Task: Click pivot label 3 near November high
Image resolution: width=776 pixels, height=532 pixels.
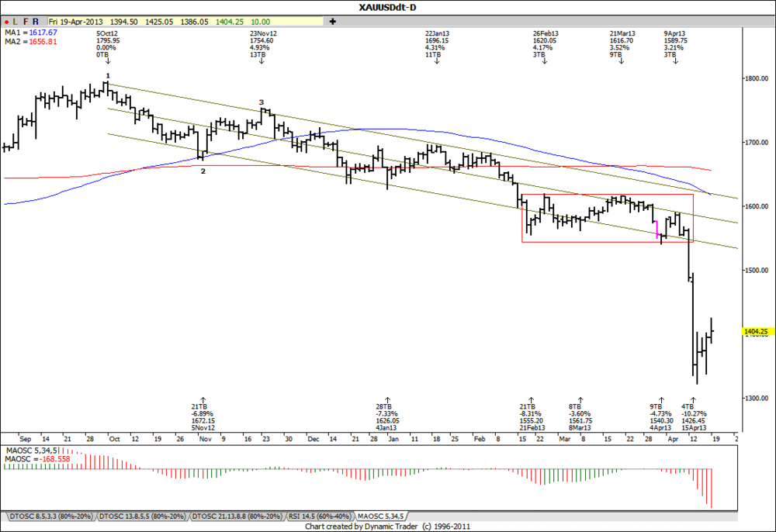Action: pos(262,102)
